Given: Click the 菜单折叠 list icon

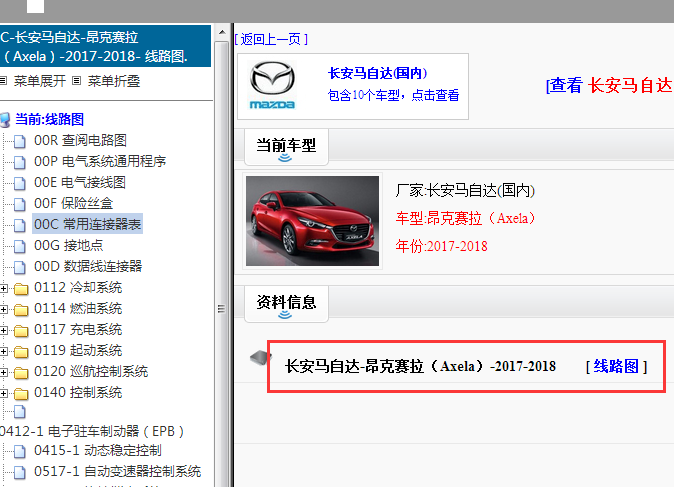Looking at the screenshot, I should click(77, 80).
